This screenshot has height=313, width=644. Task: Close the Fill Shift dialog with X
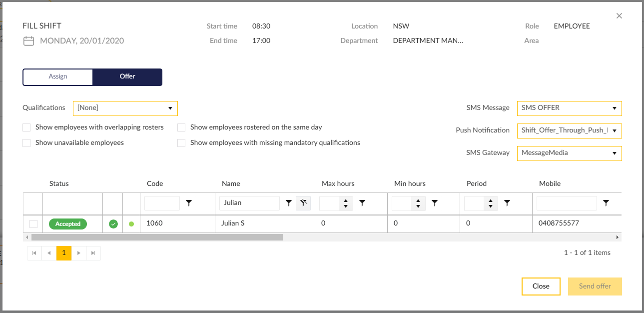click(x=619, y=16)
